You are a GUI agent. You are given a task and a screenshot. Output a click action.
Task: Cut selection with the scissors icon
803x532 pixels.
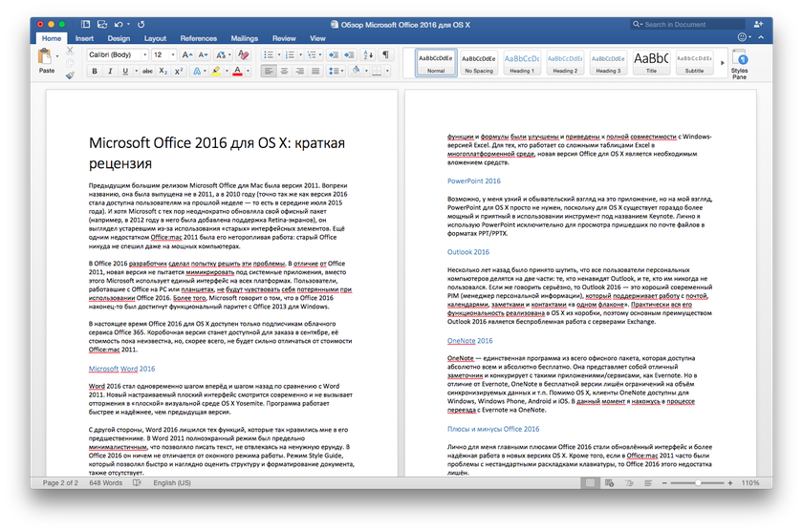pyautogui.click(x=70, y=51)
